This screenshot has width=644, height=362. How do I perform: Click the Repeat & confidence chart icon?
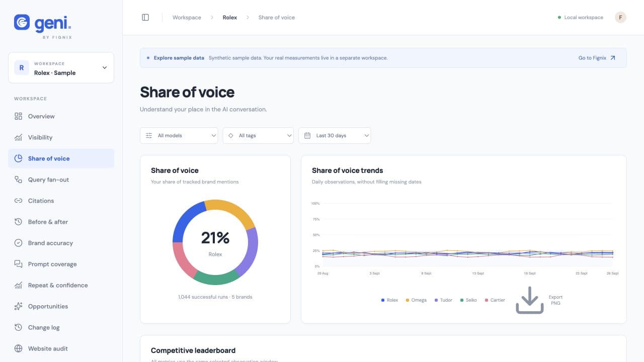(18, 285)
